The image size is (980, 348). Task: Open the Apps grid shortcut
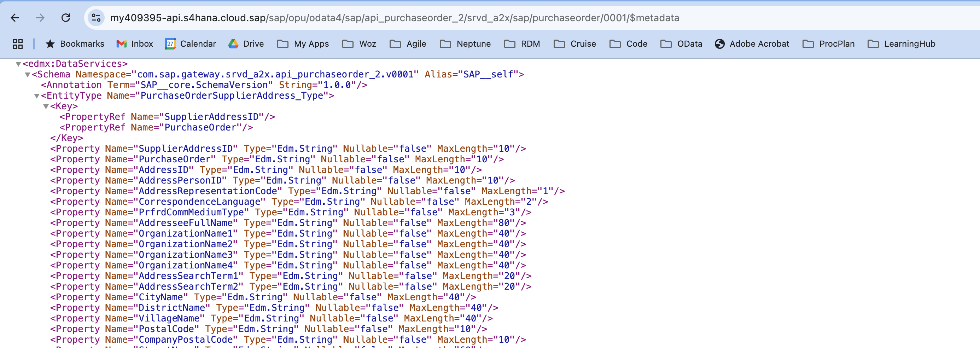(x=18, y=44)
